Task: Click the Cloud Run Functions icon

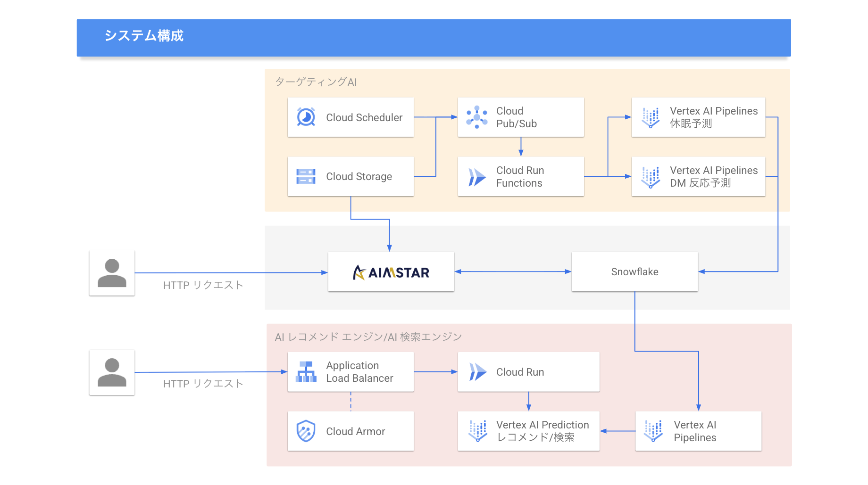Action: point(477,177)
